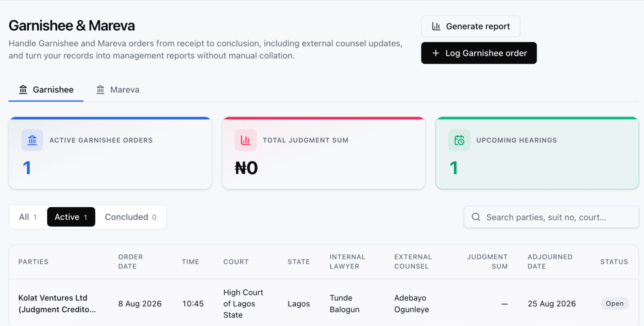Open the Mareva tab
644x326 pixels.
tap(118, 90)
